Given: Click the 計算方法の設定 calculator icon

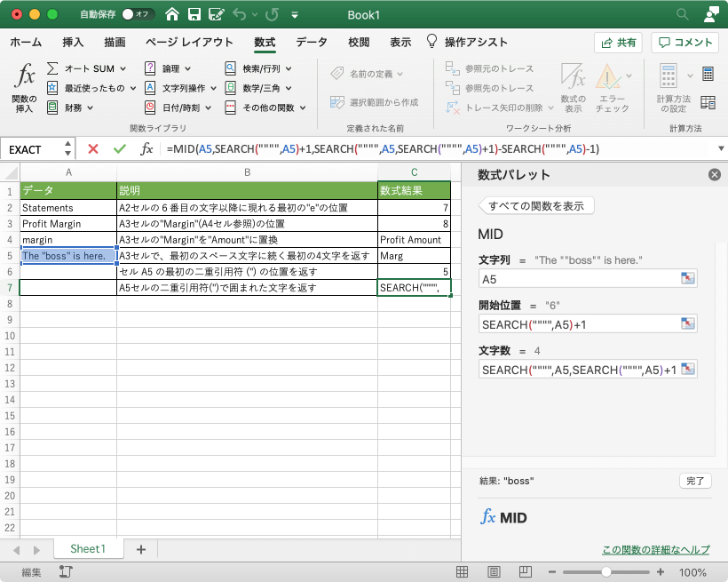Looking at the screenshot, I should [x=669, y=76].
